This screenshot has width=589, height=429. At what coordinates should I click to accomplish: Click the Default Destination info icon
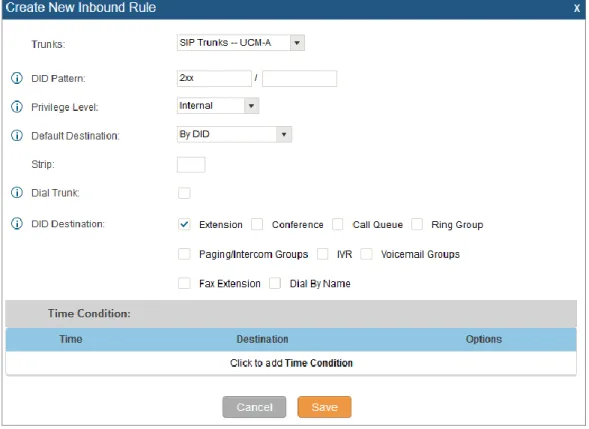pos(17,136)
